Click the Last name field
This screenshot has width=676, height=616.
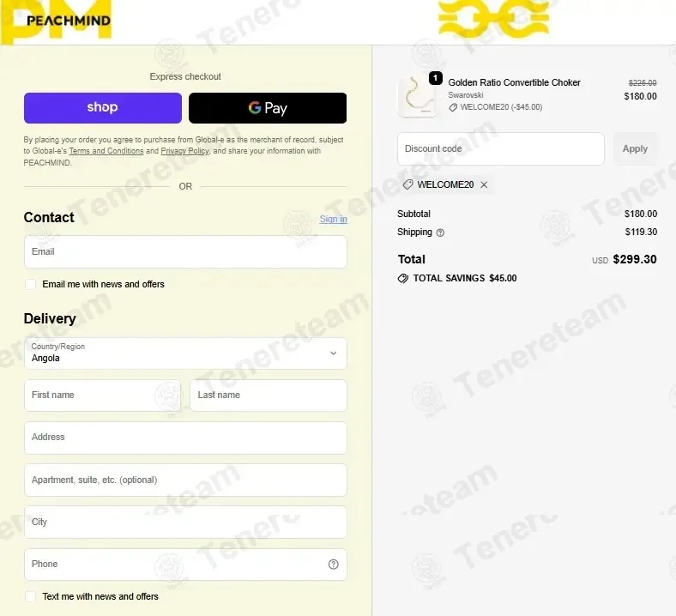pos(269,396)
